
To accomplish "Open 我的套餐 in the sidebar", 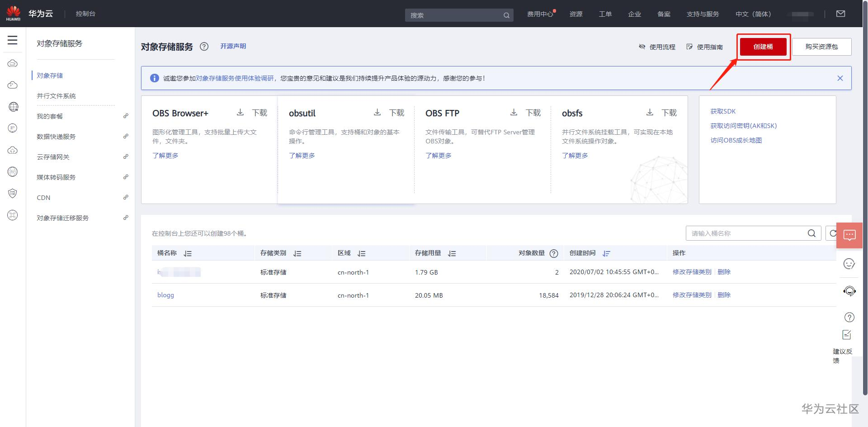I will (50, 116).
